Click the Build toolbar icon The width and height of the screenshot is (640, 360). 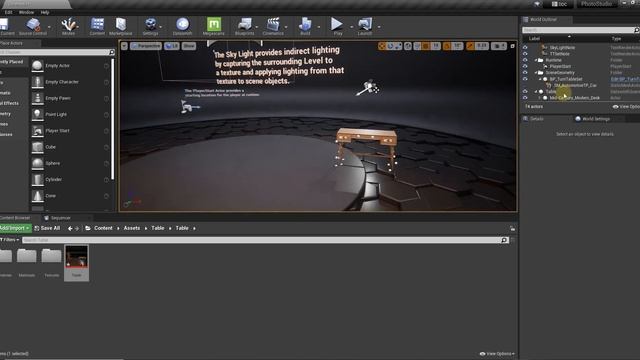click(305, 26)
